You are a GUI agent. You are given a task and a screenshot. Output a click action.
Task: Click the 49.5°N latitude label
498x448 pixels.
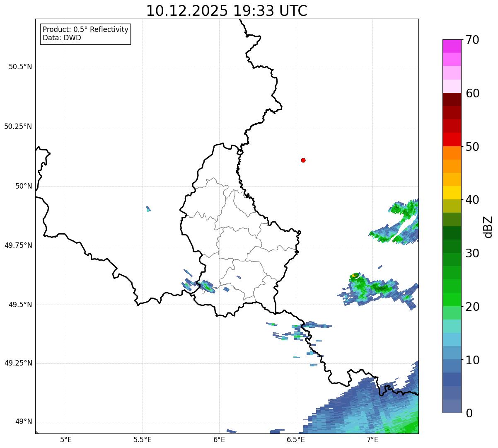pos(20,305)
